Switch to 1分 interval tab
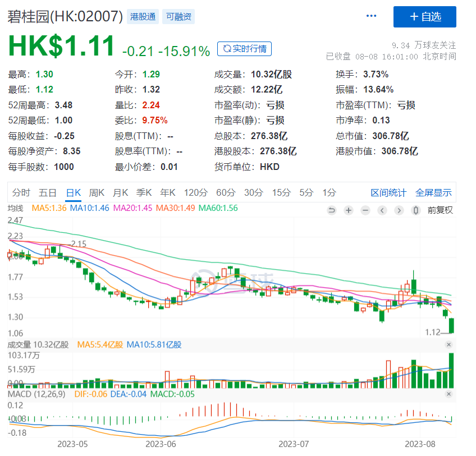The width and height of the screenshot is (476, 456). tap(329, 192)
